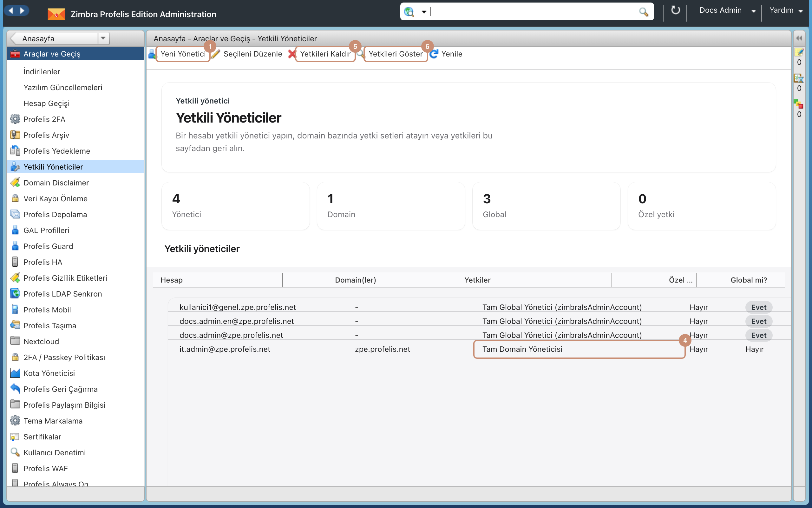
Task: Click Yeni Yönetici in the toolbar
Action: [183, 54]
